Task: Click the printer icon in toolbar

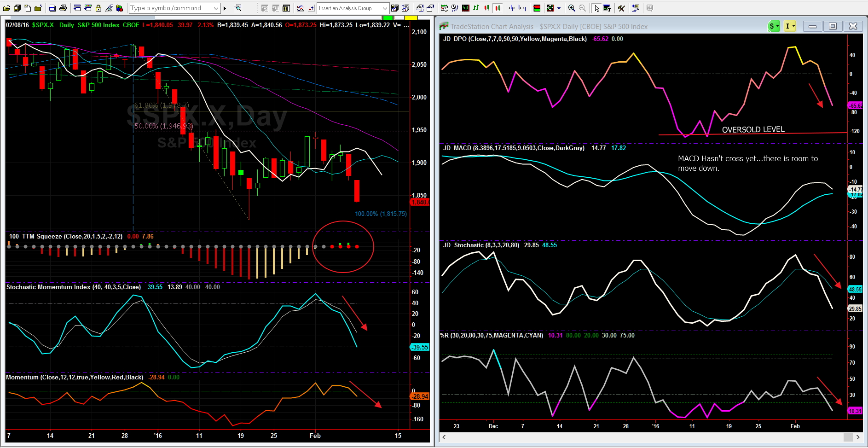Action: point(63,8)
